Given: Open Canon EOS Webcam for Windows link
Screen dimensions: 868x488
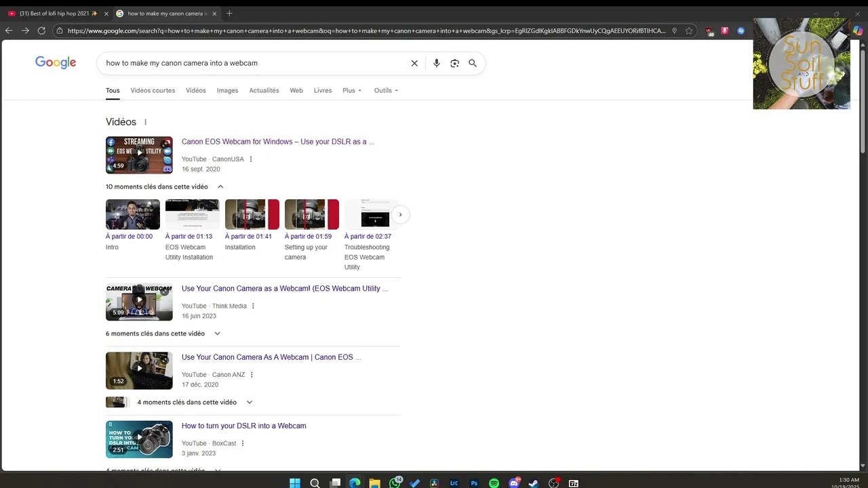Looking at the screenshot, I should pos(278,142).
